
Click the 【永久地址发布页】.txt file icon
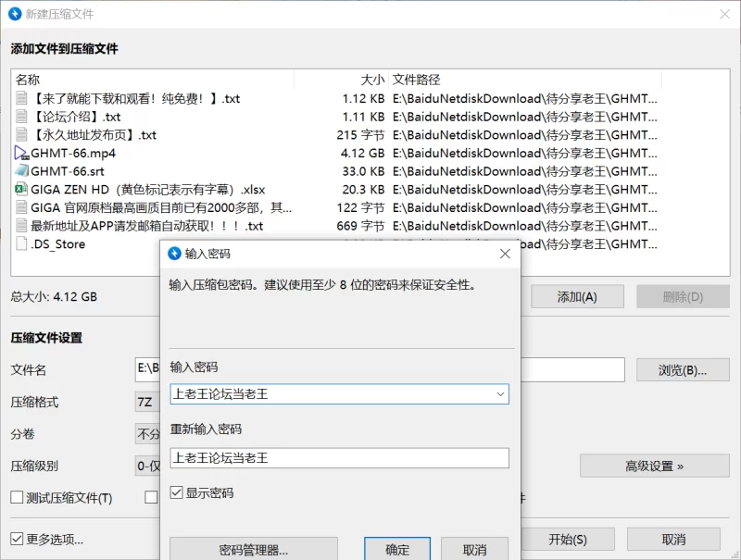click(x=22, y=135)
